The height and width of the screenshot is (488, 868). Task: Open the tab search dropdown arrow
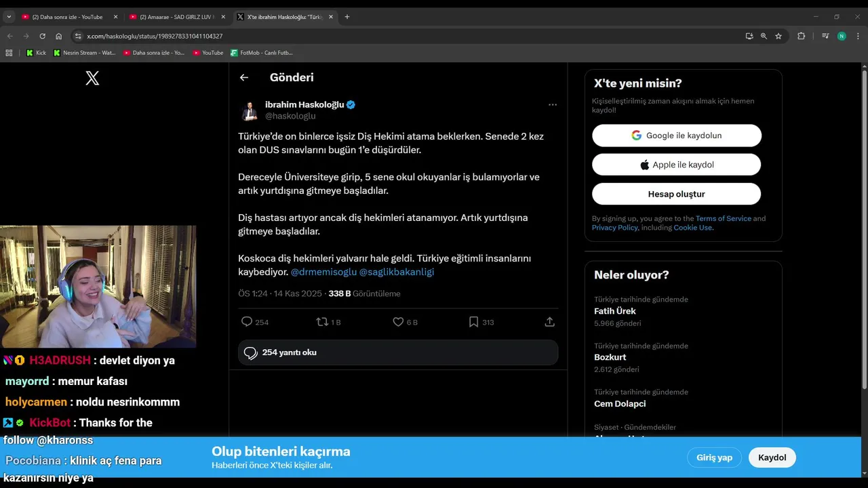[x=9, y=17]
